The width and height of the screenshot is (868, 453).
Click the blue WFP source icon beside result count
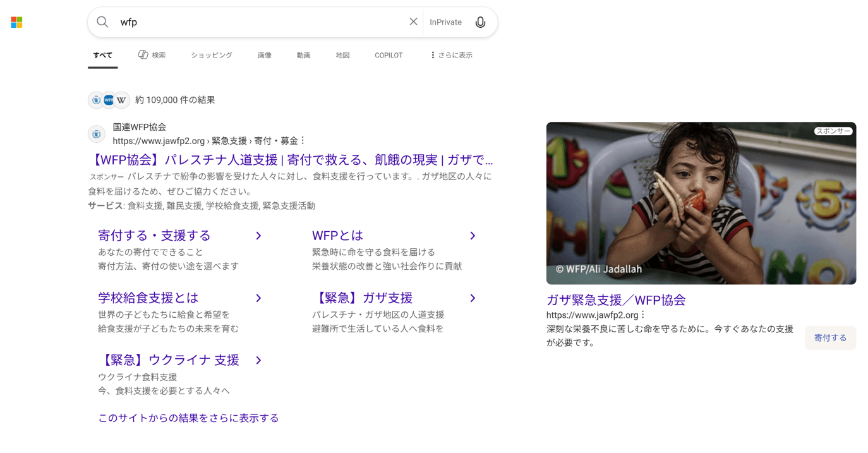109,100
